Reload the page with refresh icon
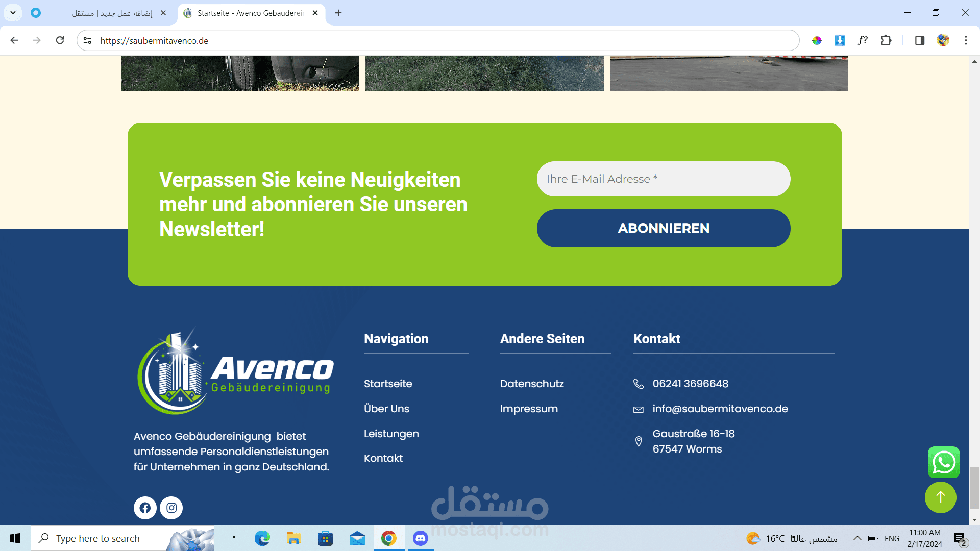Image resolution: width=980 pixels, height=551 pixels. [60, 40]
